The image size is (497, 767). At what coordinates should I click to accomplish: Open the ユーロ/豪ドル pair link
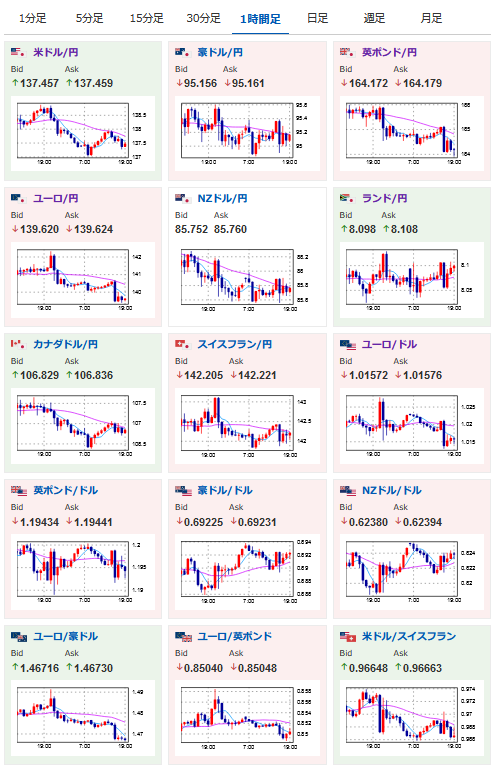pos(66,636)
